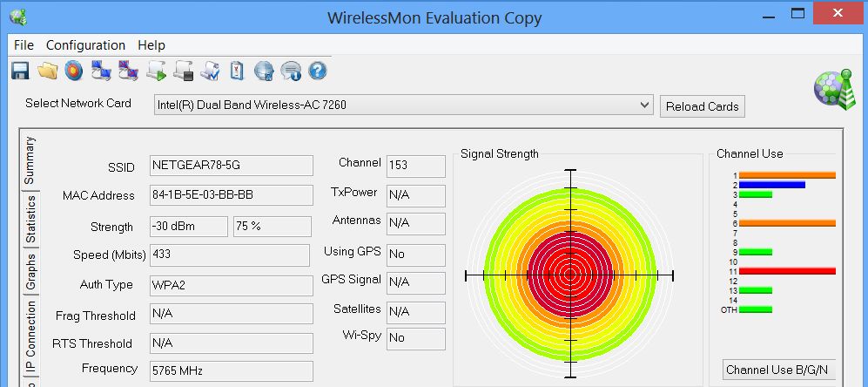Click the MAC Address field
Image resolution: width=868 pixels, height=387 pixels.
[x=232, y=195]
